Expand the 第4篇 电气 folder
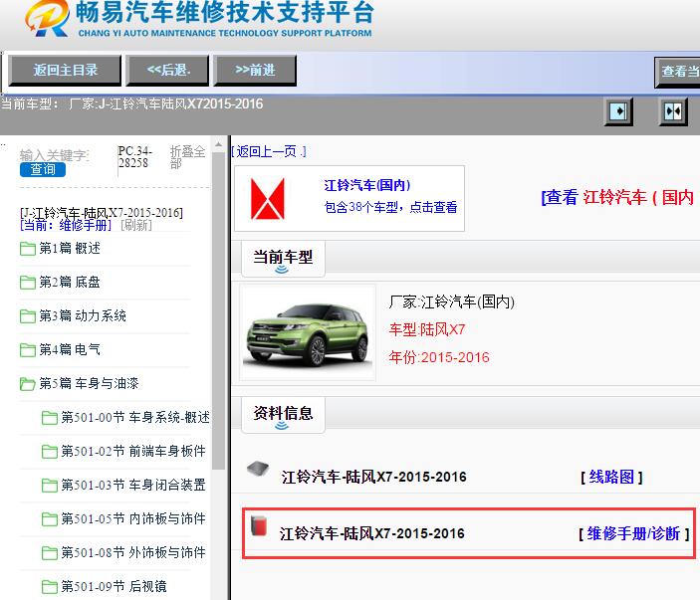This screenshot has height=600, width=700. point(69,349)
